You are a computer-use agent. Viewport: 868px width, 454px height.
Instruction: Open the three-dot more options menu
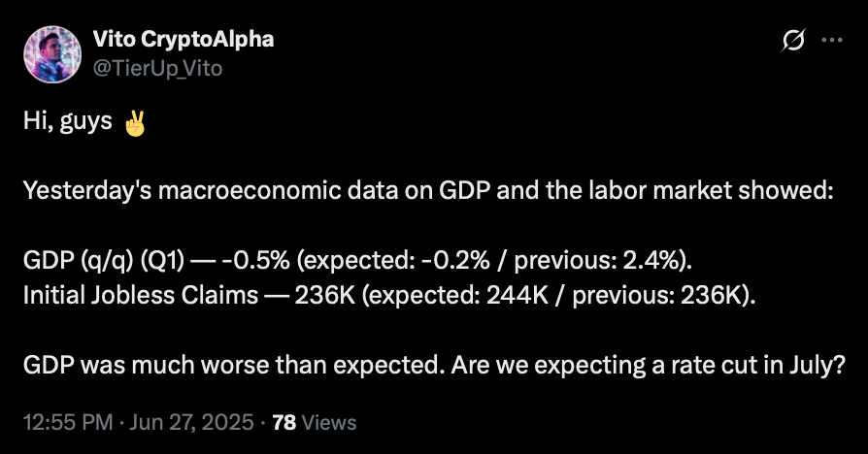[x=832, y=40]
